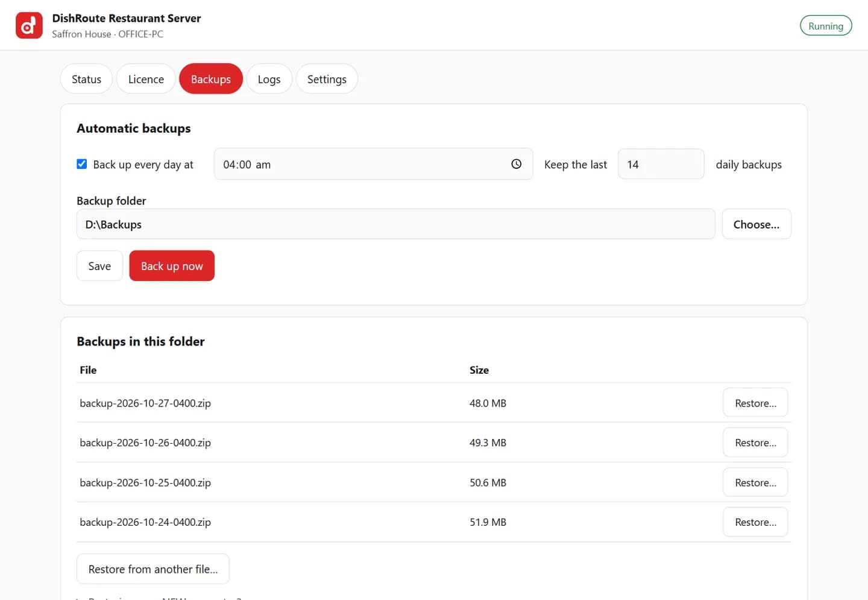868x600 pixels.
Task: Toggle the 'Back up every day at' checkbox
Action: [x=82, y=164]
